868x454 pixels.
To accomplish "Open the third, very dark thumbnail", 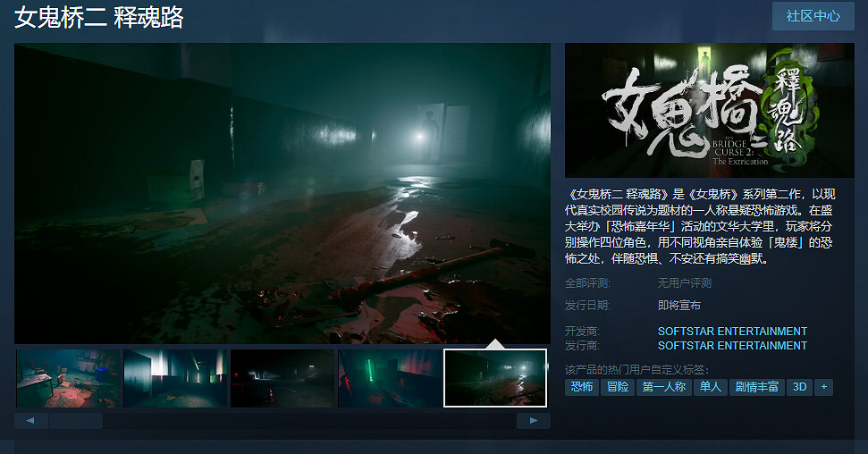I will pos(282,378).
